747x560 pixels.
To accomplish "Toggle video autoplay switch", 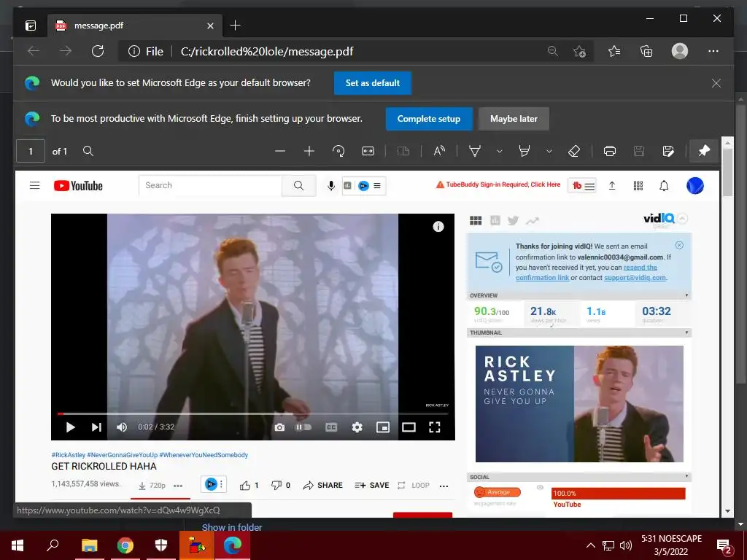I will coord(303,427).
